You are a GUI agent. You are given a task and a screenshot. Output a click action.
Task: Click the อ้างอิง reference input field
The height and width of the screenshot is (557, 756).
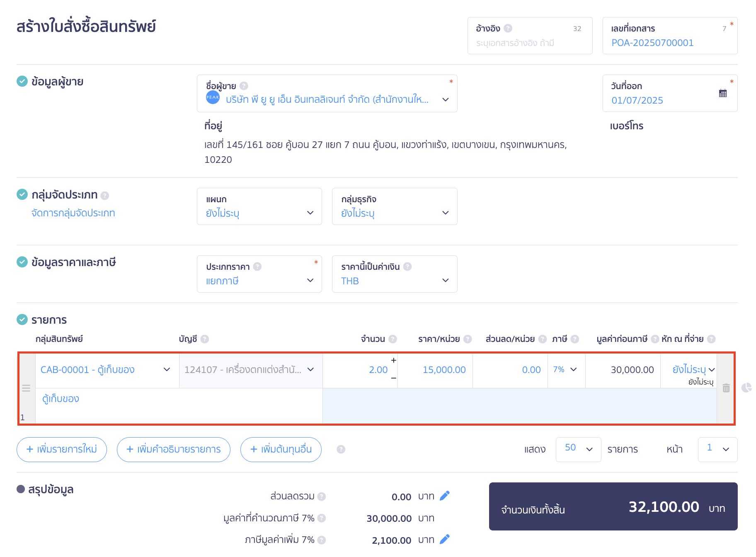529,43
